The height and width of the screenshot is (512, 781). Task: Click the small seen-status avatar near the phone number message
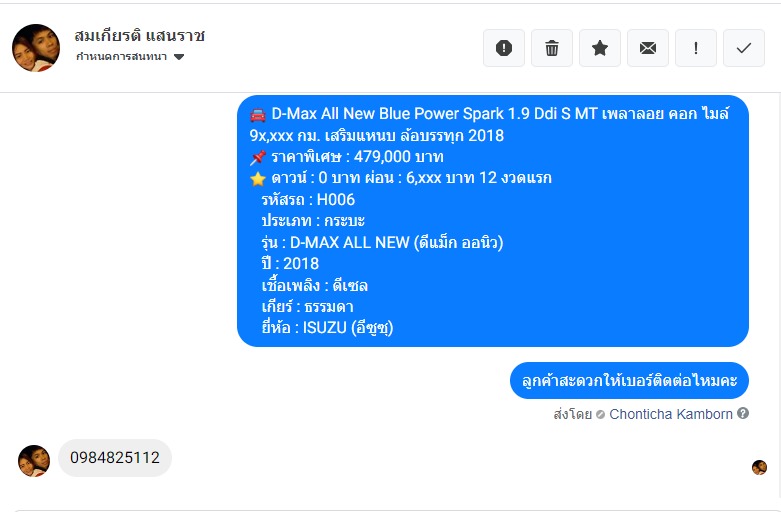(759, 467)
